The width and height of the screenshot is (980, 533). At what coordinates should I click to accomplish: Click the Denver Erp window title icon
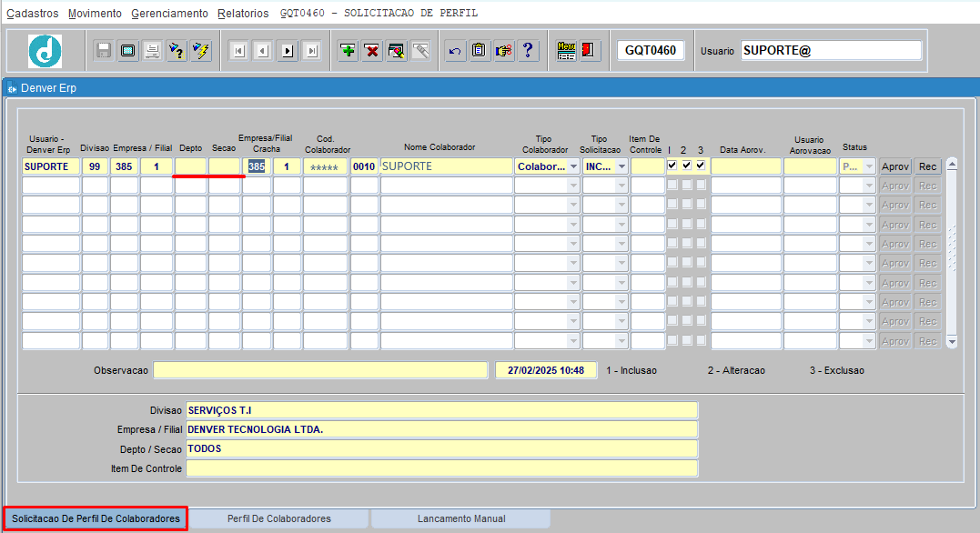click(x=12, y=89)
